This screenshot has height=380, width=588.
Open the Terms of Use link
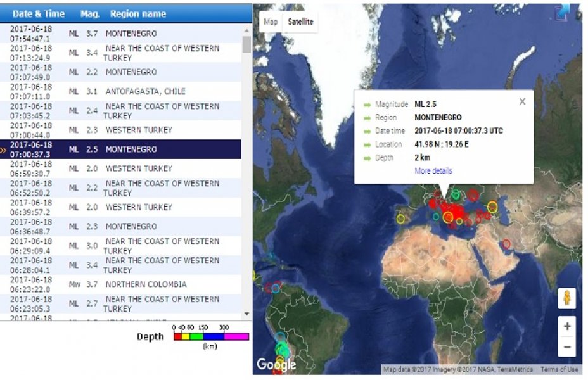click(x=559, y=370)
